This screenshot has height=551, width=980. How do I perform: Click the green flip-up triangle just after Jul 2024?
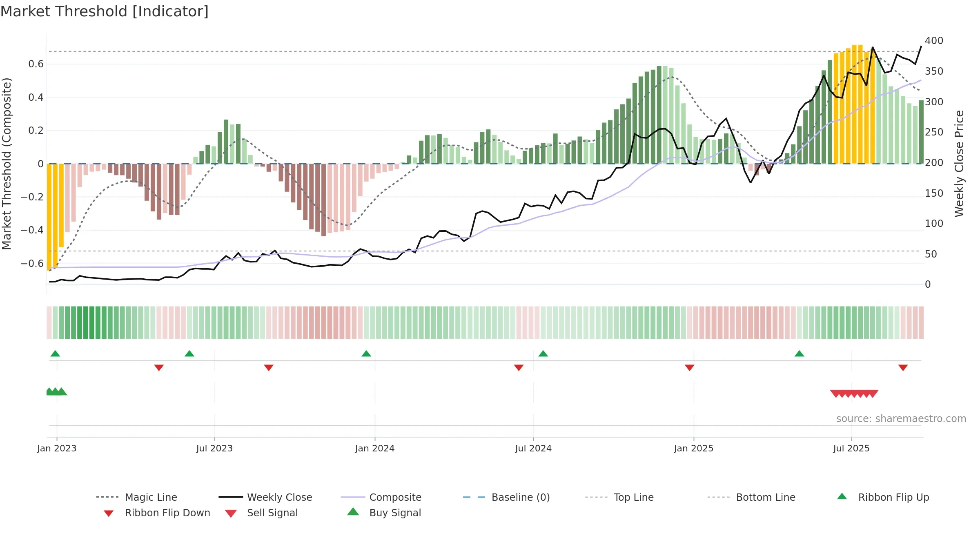543,353
